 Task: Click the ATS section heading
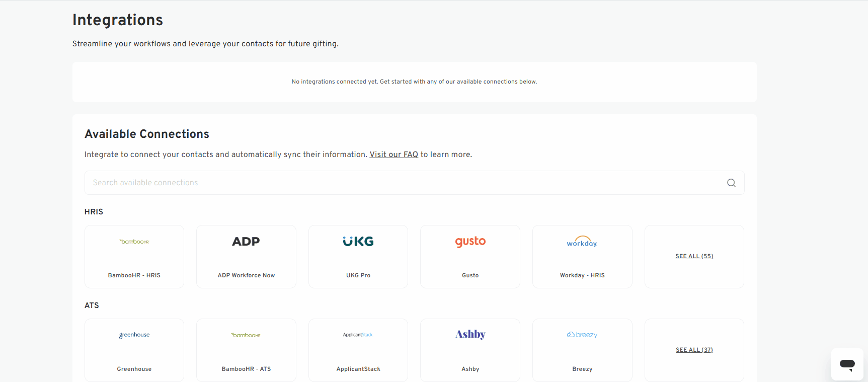(x=92, y=305)
